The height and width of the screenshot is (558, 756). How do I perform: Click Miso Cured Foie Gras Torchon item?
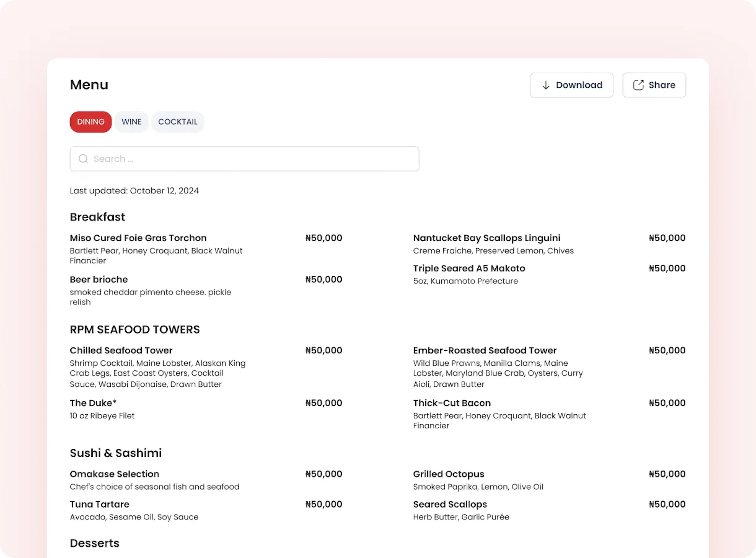point(138,238)
